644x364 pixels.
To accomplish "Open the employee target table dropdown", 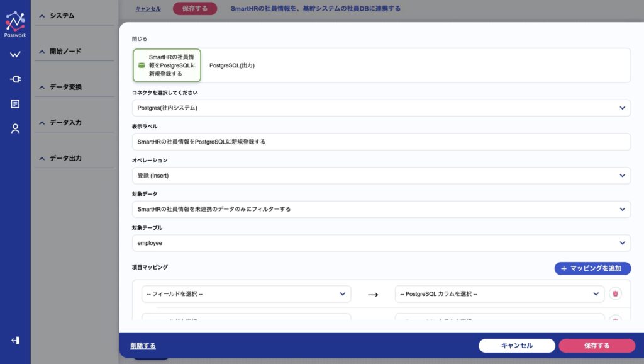I will pyautogui.click(x=381, y=242).
